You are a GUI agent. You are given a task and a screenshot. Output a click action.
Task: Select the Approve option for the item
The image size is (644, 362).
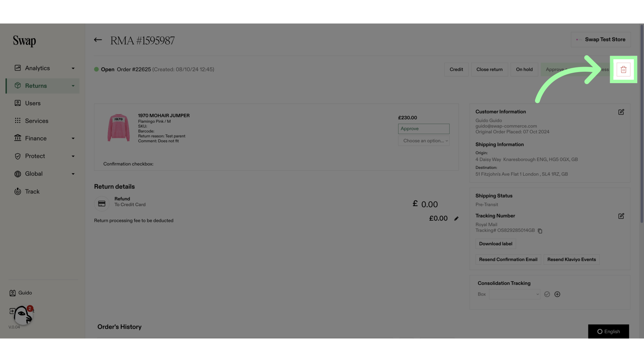[424, 129]
